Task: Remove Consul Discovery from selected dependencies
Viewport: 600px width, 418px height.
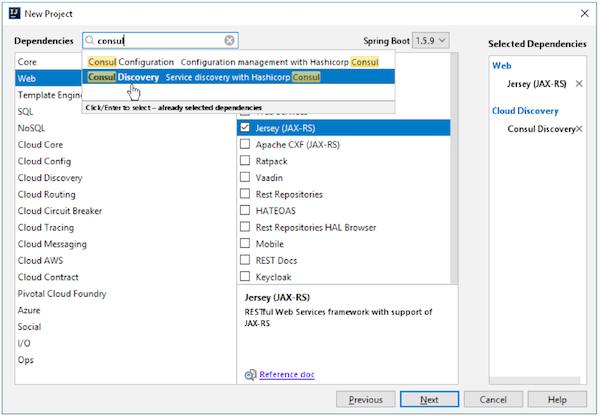Action: (579, 129)
